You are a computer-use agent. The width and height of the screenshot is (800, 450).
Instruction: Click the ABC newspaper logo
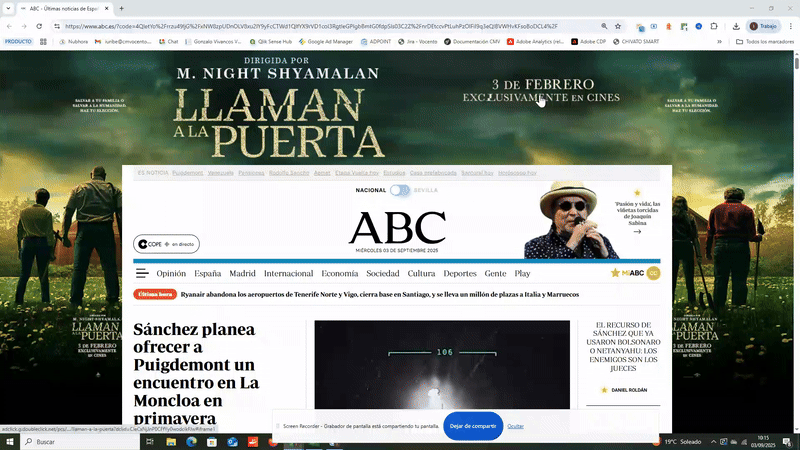click(x=397, y=228)
